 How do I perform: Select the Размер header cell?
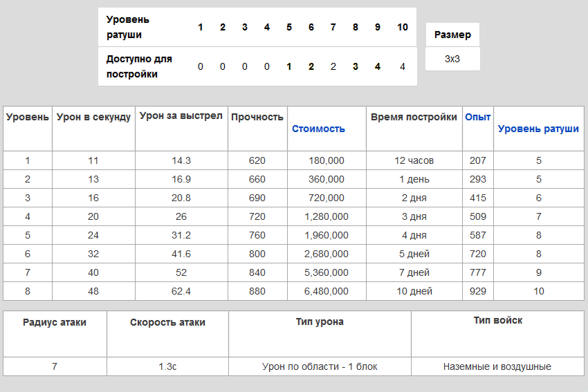tap(452, 35)
